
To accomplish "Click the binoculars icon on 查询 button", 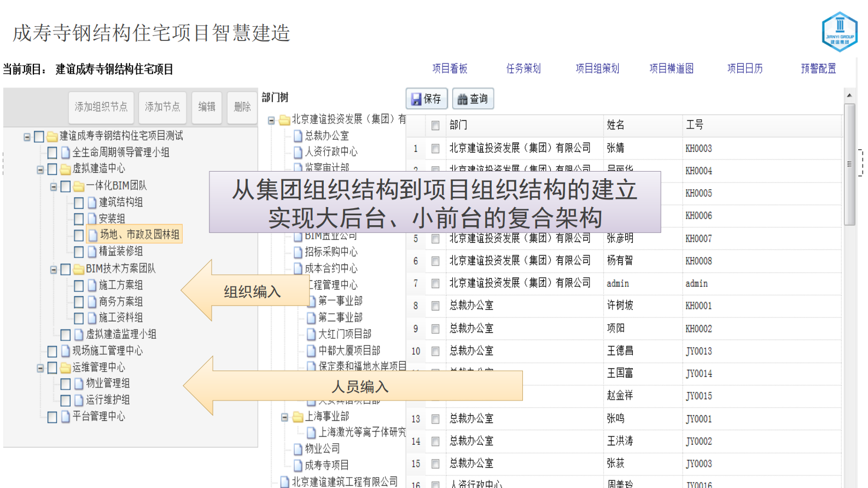I will [463, 99].
